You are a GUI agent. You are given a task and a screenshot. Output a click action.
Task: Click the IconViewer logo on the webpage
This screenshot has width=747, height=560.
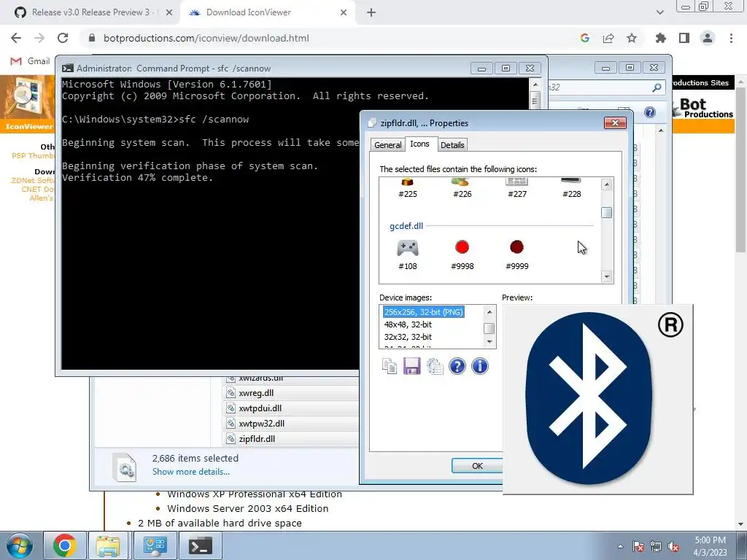pyautogui.click(x=28, y=104)
